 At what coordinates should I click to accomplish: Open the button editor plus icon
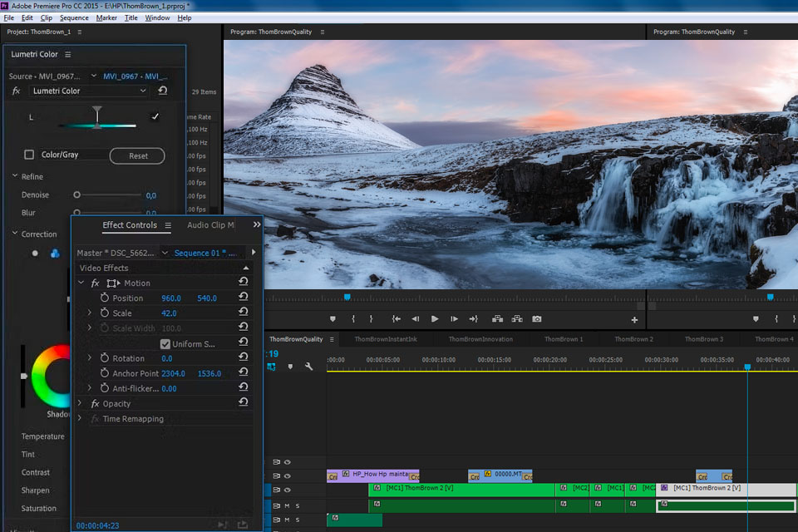tap(634, 320)
